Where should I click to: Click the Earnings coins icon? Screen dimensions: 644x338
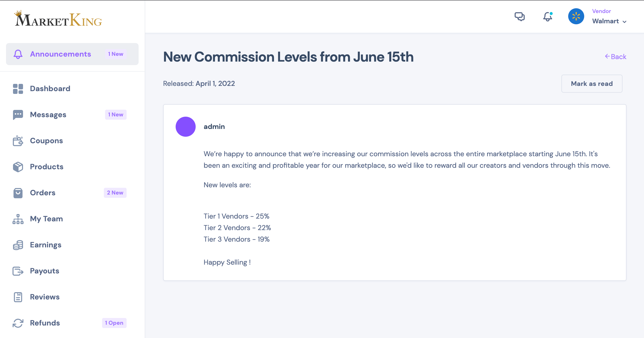18,245
